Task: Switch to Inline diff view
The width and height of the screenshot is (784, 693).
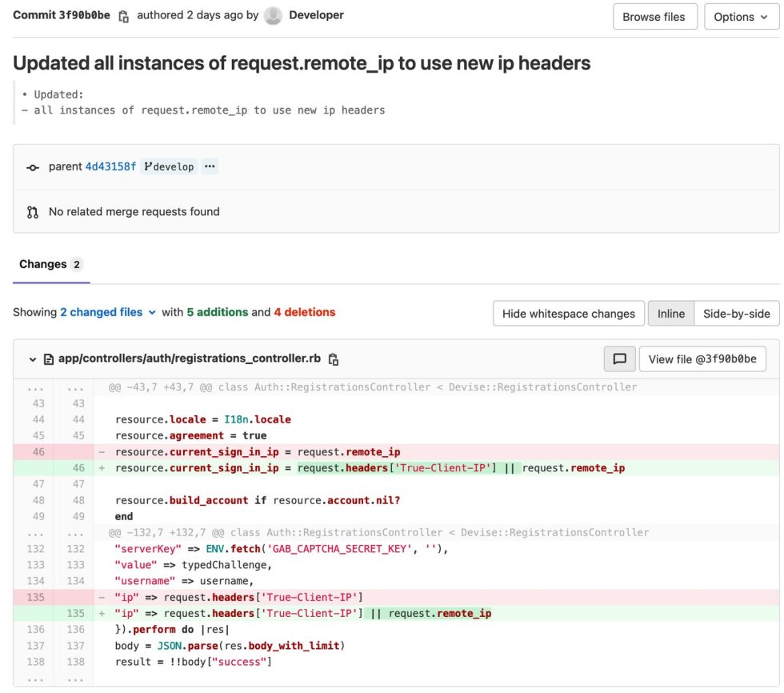Action: point(670,313)
